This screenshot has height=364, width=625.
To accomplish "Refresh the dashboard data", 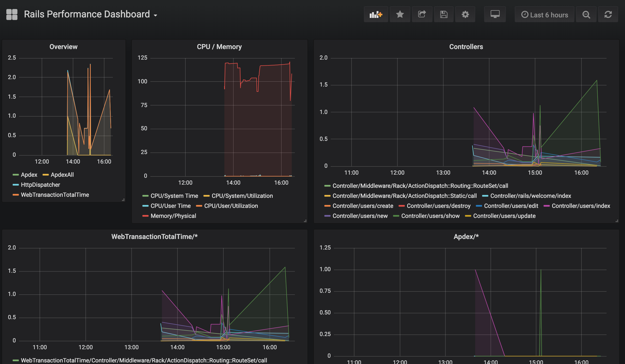I will [x=608, y=15].
